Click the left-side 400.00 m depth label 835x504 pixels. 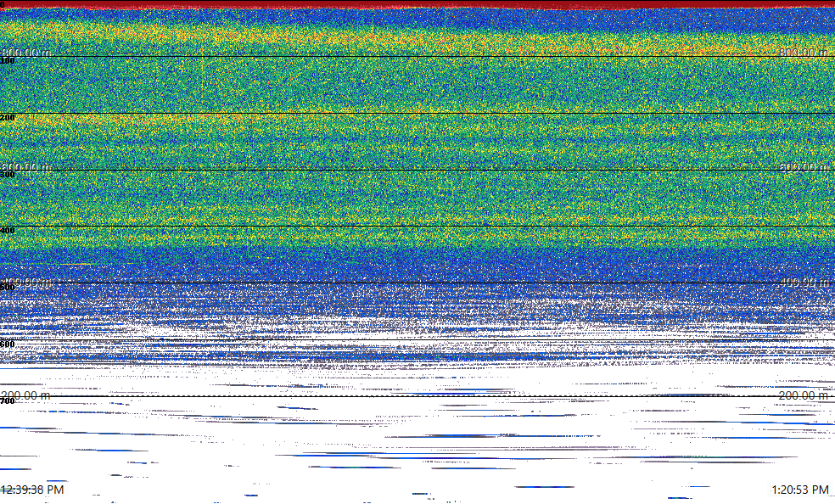tap(26, 282)
